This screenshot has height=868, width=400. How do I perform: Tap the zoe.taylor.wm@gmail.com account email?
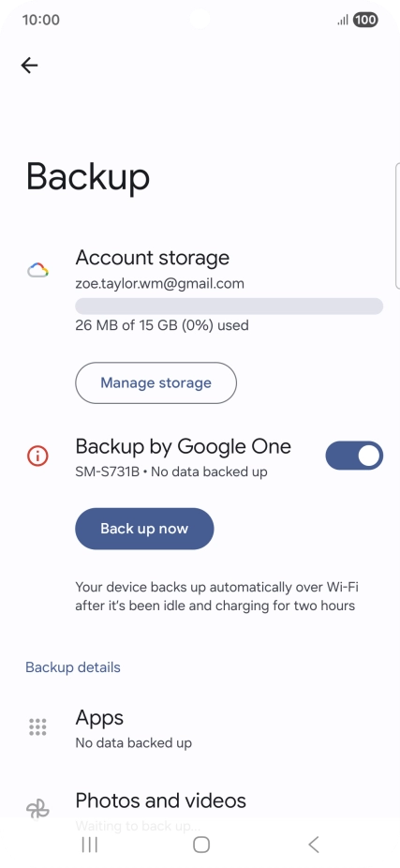pos(159,284)
